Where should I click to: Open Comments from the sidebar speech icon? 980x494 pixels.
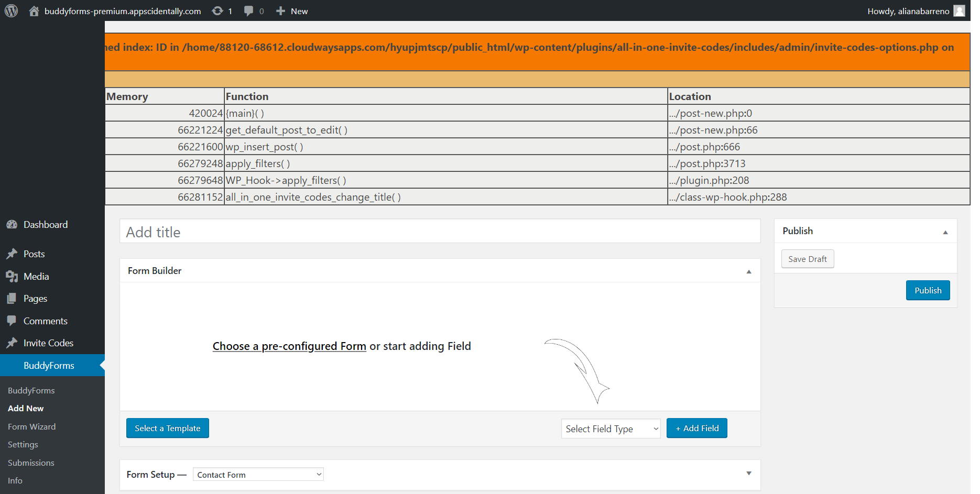12,321
